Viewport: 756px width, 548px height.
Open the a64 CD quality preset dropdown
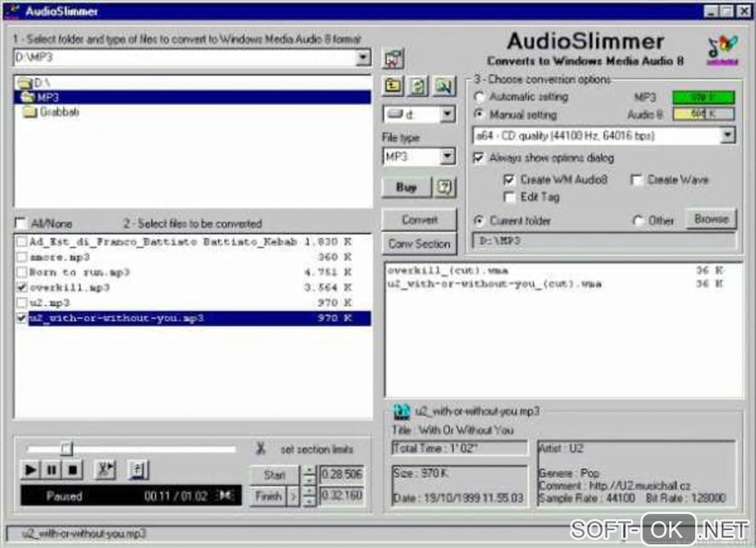point(728,136)
